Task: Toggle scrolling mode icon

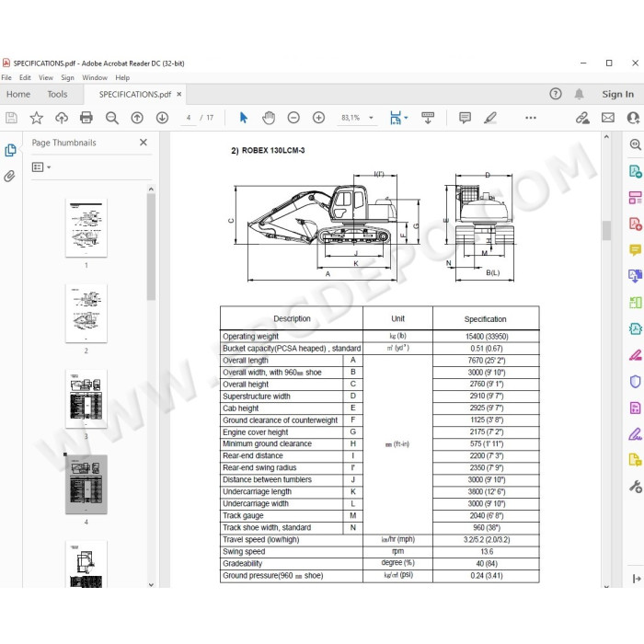Action: point(428,118)
